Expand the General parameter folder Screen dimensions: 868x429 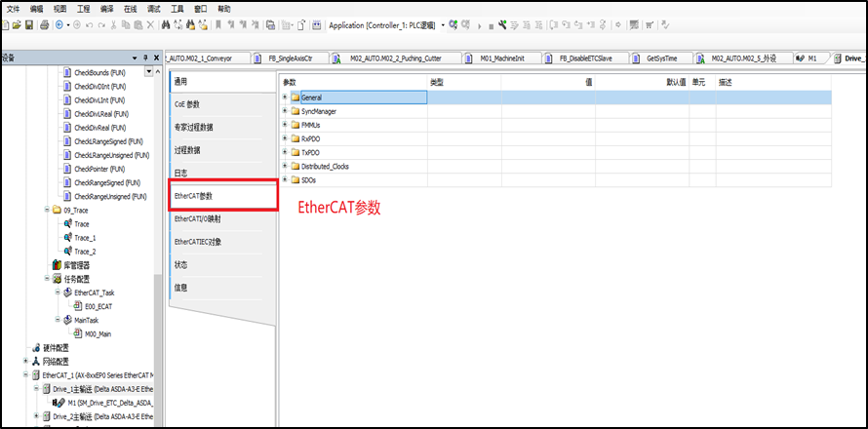[x=285, y=97]
